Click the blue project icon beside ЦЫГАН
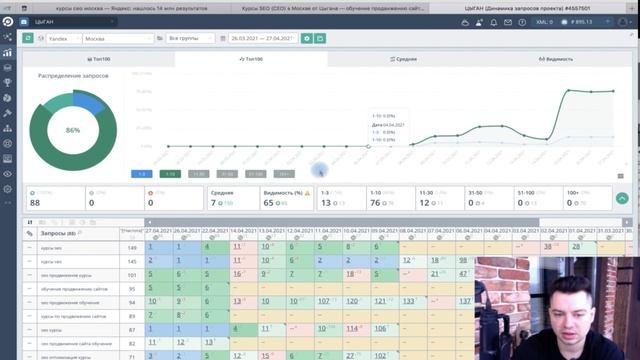 click(x=24, y=22)
